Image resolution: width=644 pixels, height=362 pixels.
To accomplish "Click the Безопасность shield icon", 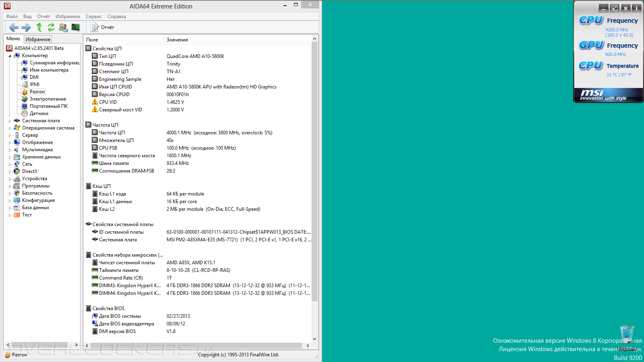I will click(x=17, y=193).
